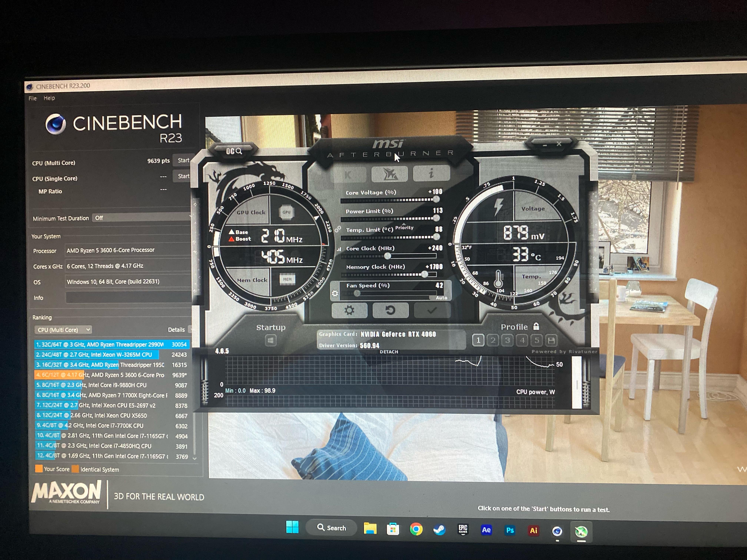747x560 pixels.
Task: Toggle Temp Limit Priority in Afterburner
Action: [404, 227]
